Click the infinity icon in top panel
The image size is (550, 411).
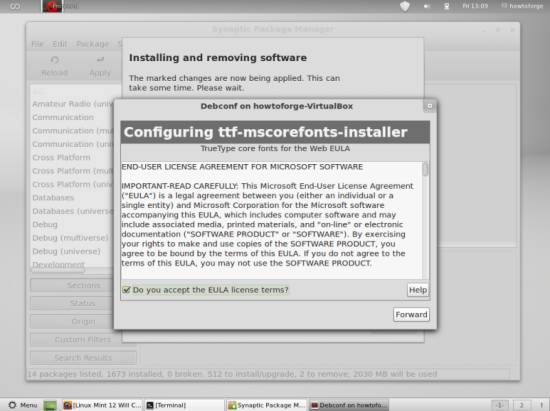click(x=15, y=6)
